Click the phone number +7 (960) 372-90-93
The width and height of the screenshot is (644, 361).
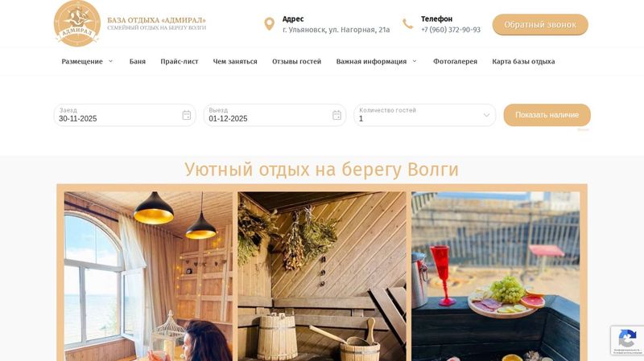[x=451, y=30]
